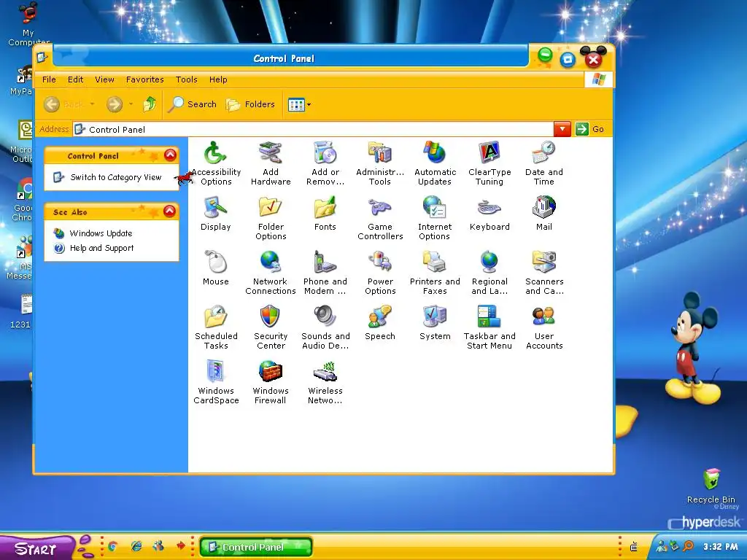Open Administrative Tools icon
The image size is (747, 560).
379,163
